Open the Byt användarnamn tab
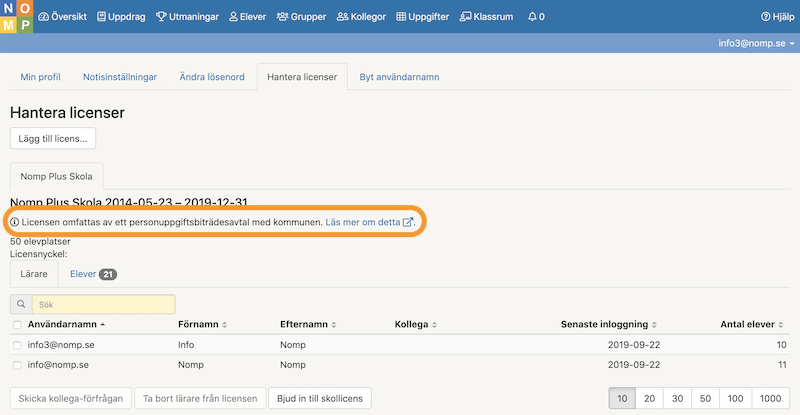Image resolution: width=800 pixels, height=415 pixels. (x=399, y=77)
